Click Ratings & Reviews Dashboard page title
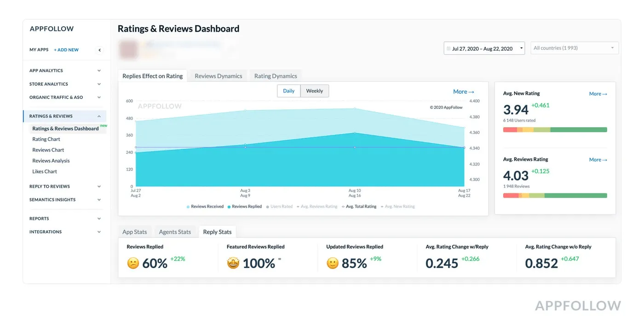Screen dimensions: 644x322 tap(178, 28)
